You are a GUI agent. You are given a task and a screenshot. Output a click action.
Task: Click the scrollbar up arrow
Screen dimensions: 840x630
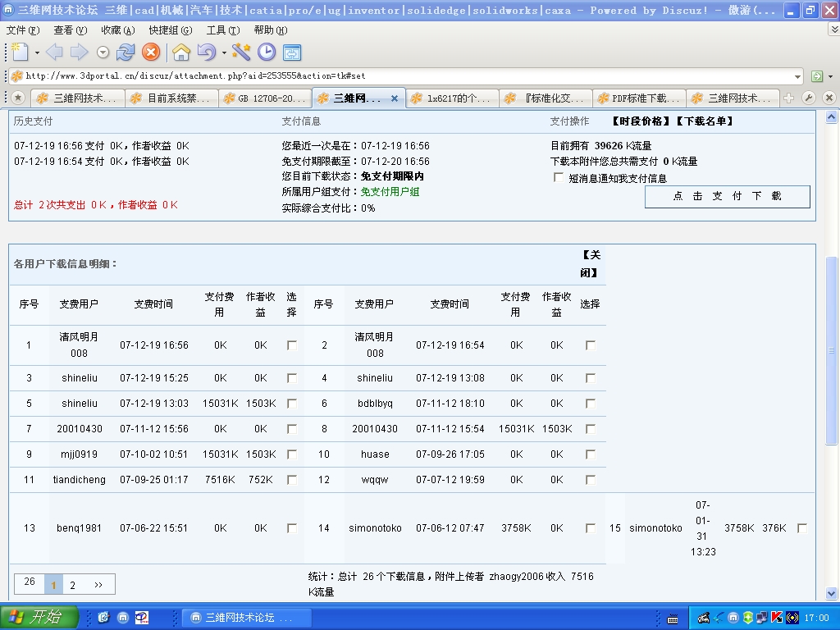(x=832, y=117)
